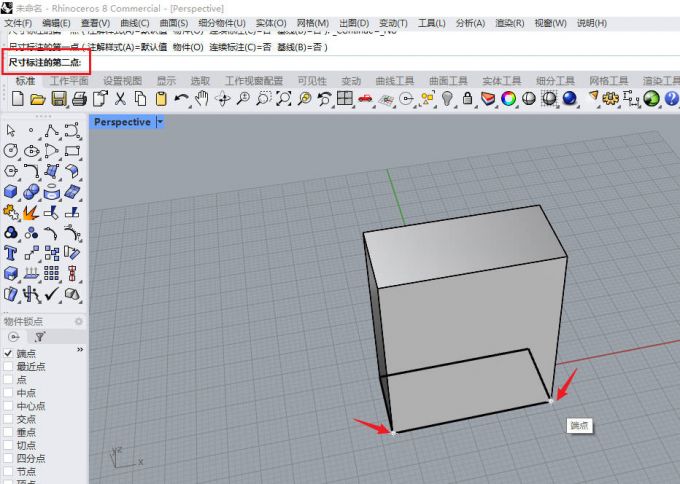Select the Polyline tool in sidebar
680x484 pixels.
tap(52, 131)
